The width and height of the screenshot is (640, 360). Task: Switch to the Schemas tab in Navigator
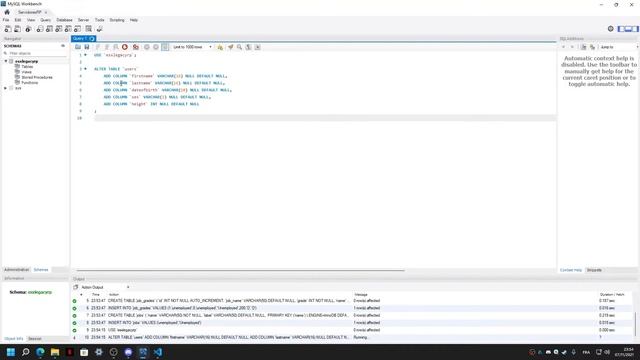coord(41,270)
